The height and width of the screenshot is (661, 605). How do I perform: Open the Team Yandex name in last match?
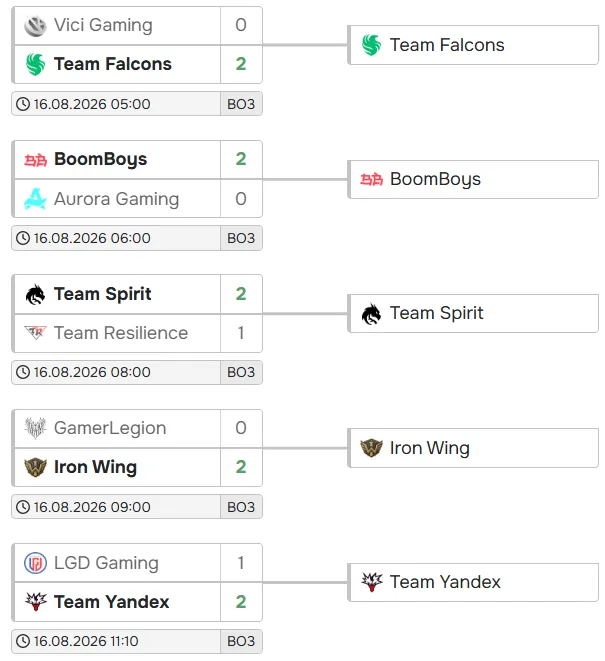(111, 602)
